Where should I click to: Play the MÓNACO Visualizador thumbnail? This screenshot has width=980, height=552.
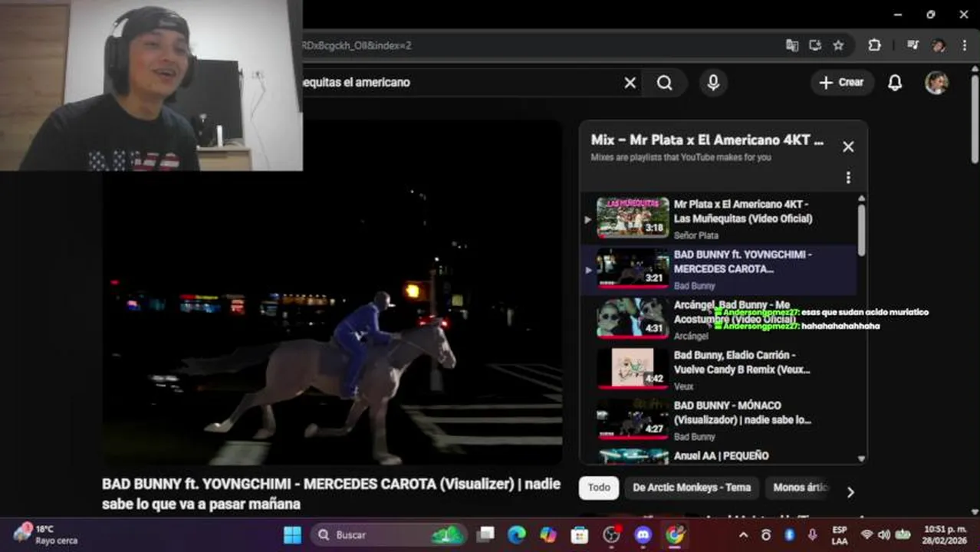pyautogui.click(x=633, y=419)
